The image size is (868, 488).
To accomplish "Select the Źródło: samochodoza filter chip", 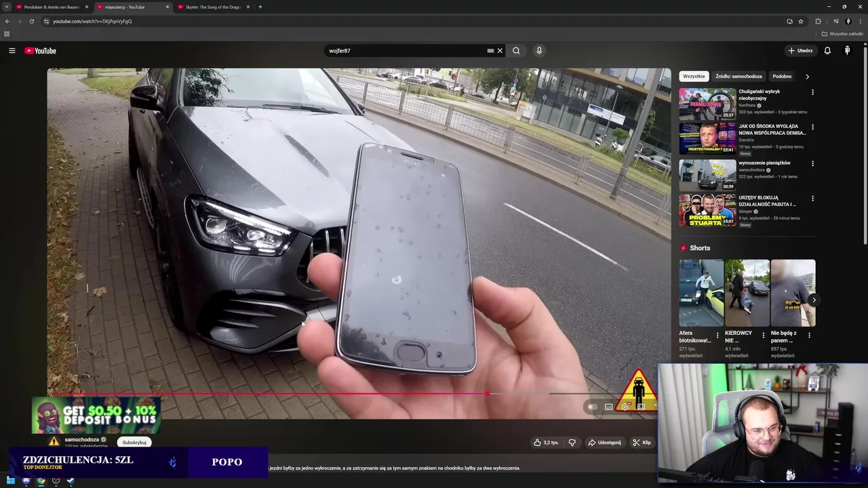I will point(738,77).
